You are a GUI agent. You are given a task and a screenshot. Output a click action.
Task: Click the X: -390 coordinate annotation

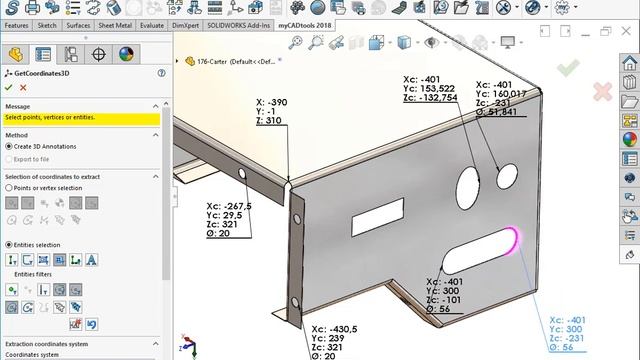pos(272,111)
